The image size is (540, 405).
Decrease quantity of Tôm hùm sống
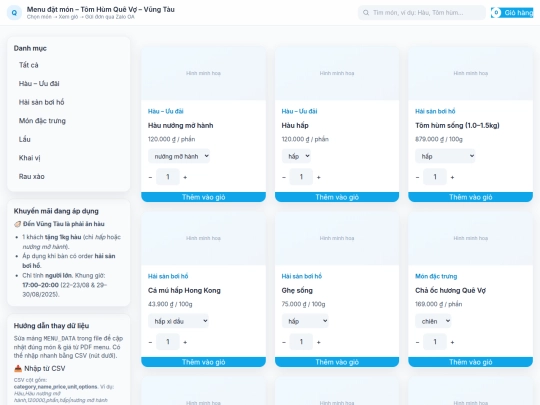[x=417, y=177]
